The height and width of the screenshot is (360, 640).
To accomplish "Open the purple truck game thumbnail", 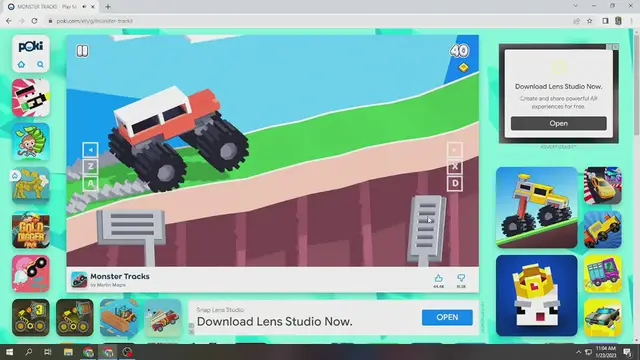I will pyautogui.click(x=602, y=274).
